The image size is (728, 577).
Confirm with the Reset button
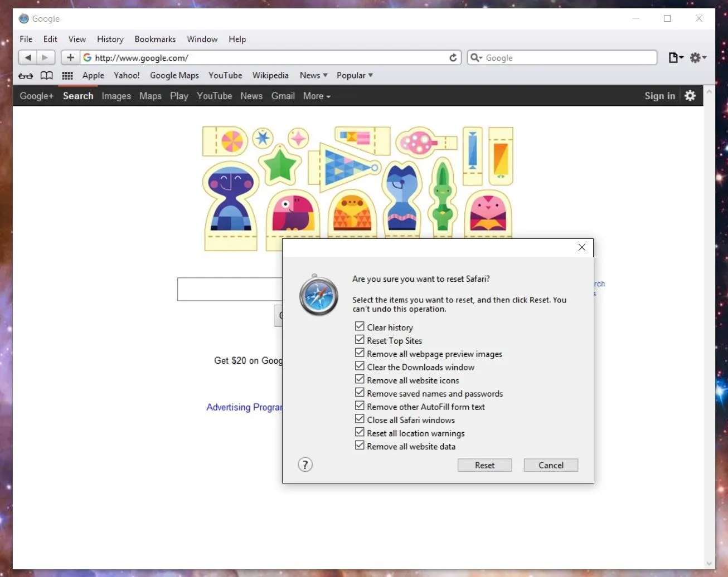(484, 465)
